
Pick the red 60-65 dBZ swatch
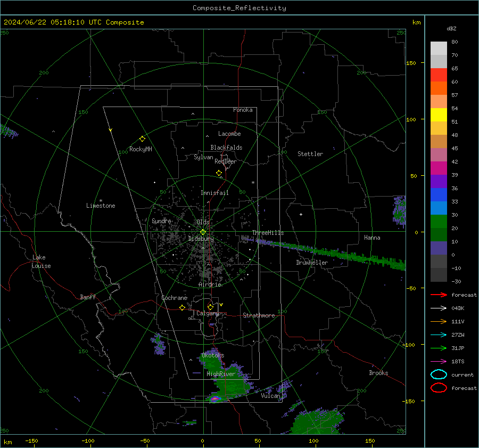click(439, 75)
